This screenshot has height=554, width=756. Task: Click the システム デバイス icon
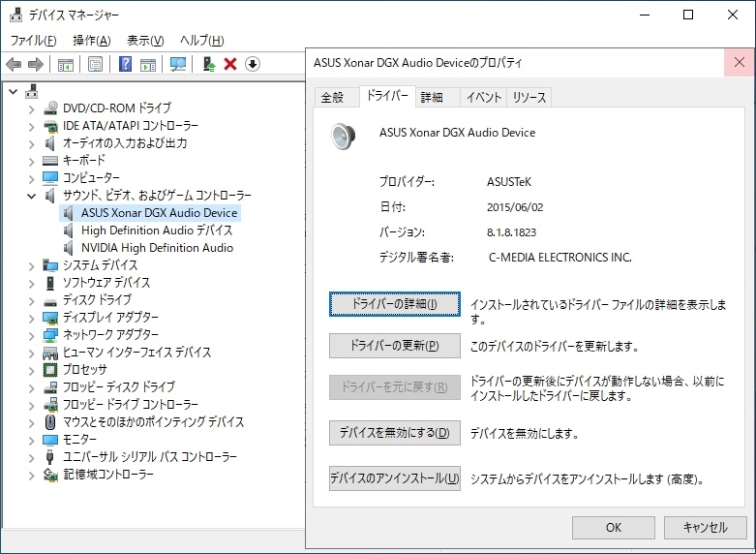pos(50,265)
